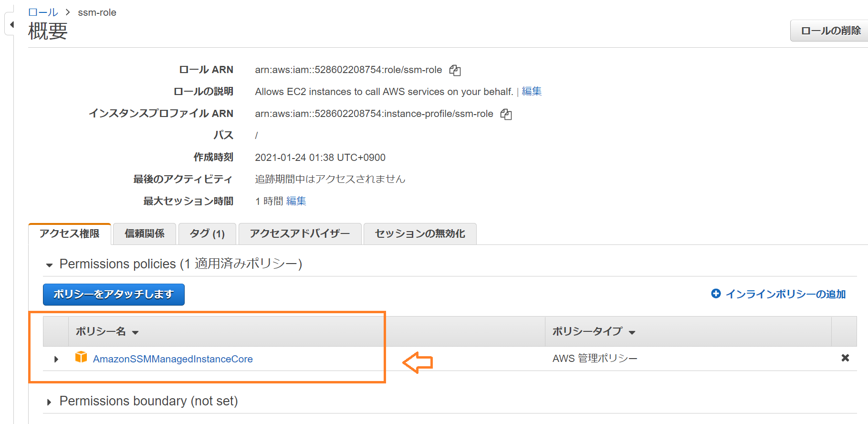
Task: Click the plus icon for inline policy
Action: pos(716,294)
